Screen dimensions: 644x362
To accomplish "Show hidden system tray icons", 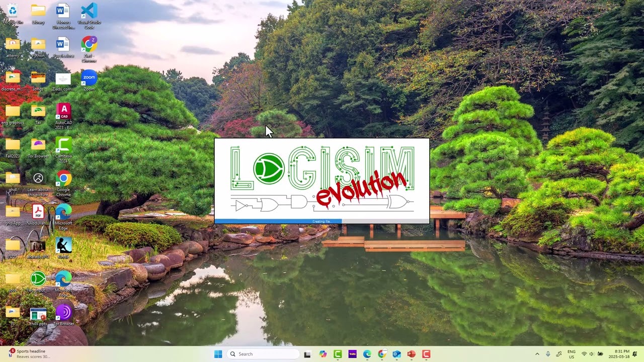I will pyautogui.click(x=537, y=354).
